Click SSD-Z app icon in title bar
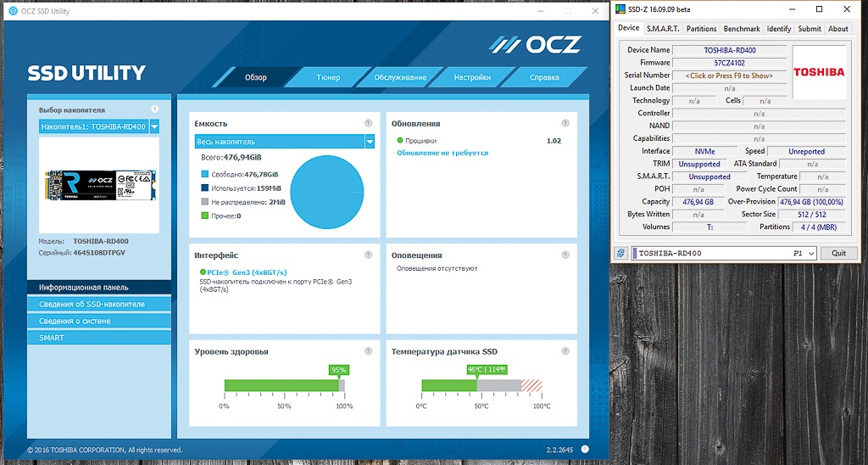Screen dimensions: 868x465 click(619, 9)
